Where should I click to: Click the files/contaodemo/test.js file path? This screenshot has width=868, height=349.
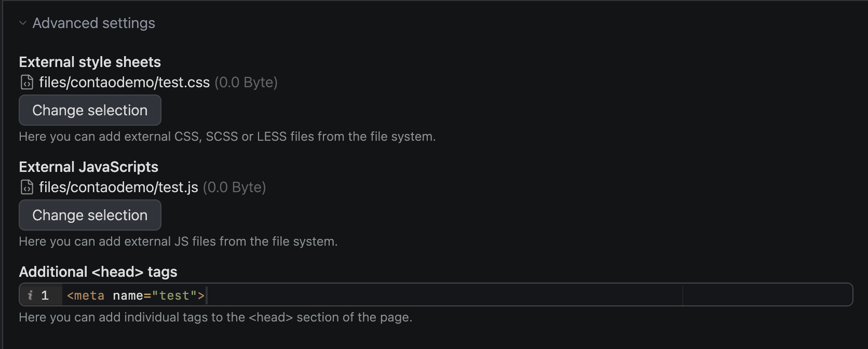pos(118,187)
